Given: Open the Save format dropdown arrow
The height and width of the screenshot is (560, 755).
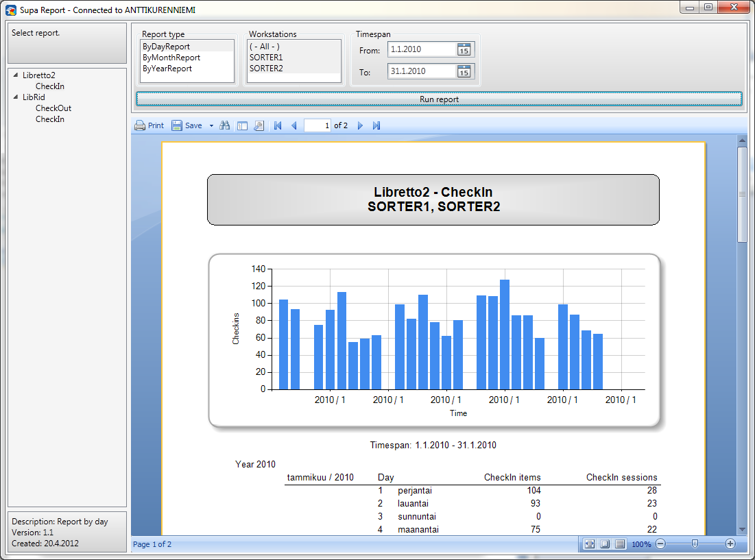Looking at the screenshot, I should 211,125.
